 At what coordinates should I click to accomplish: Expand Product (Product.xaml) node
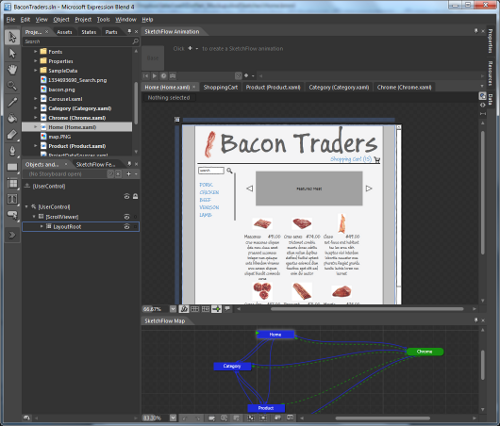pos(35,146)
